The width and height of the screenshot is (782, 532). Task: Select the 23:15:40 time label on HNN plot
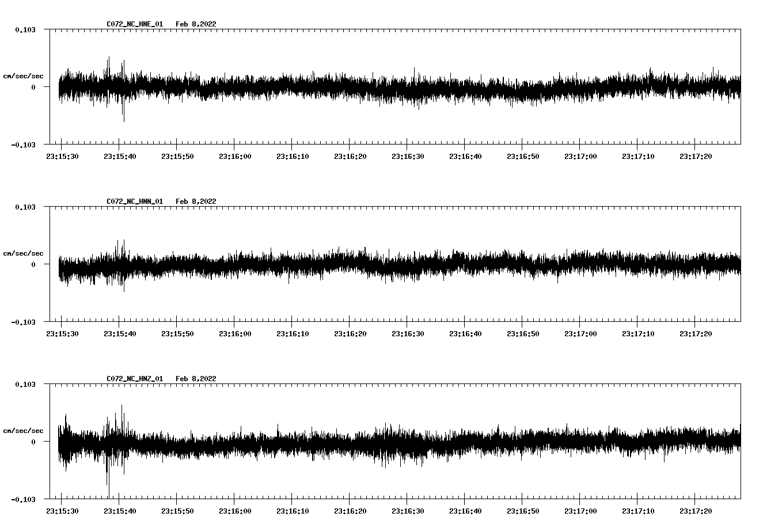pos(120,334)
